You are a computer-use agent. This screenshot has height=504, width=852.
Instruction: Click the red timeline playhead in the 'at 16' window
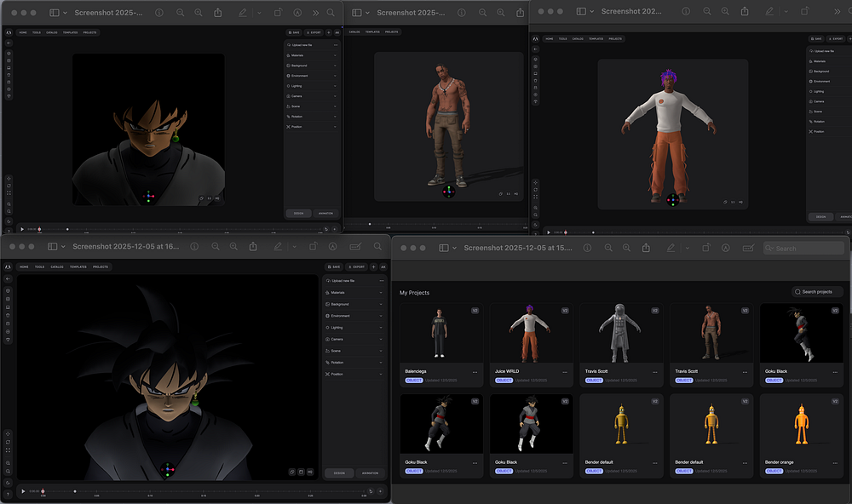click(x=43, y=491)
